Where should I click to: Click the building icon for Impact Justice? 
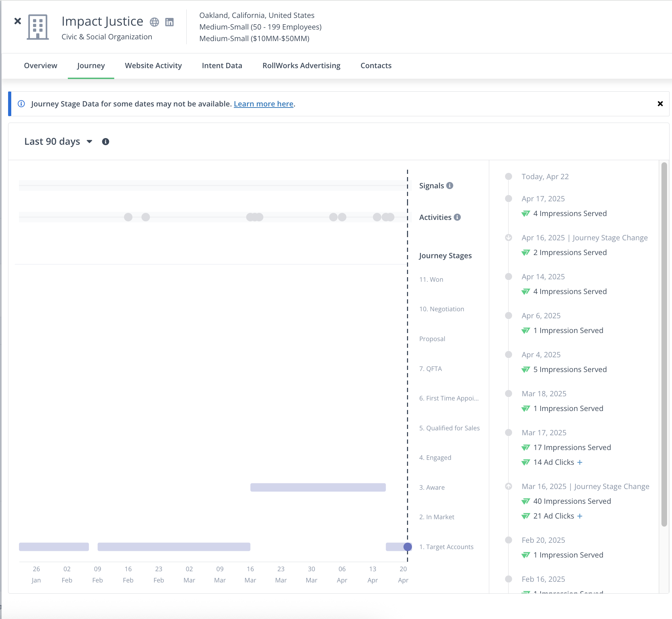coord(38,27)
